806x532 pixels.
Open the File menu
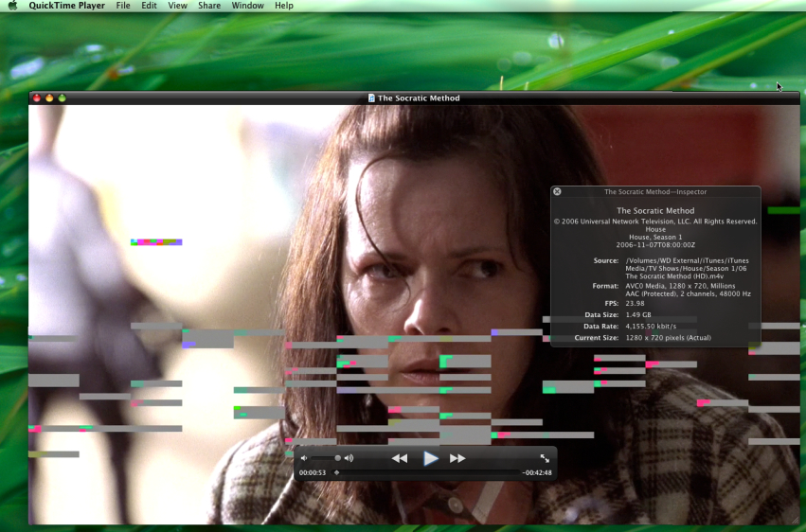click(123, 6)
